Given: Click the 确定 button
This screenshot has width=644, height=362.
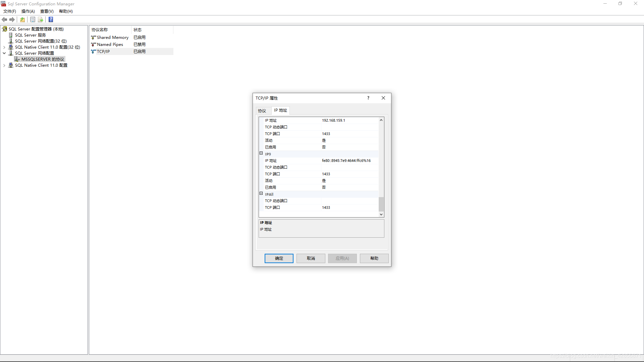Looking at the screenshot, I should coord(279,258).
